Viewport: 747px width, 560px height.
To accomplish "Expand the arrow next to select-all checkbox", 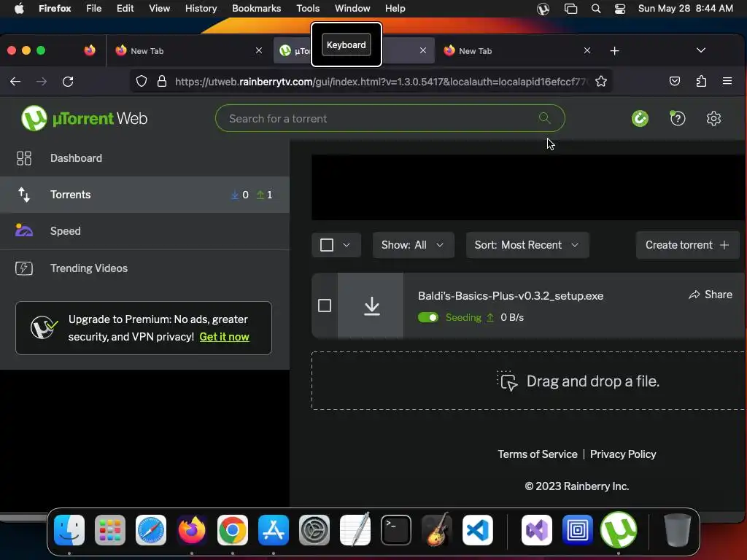I will click(x=347, y=245).
